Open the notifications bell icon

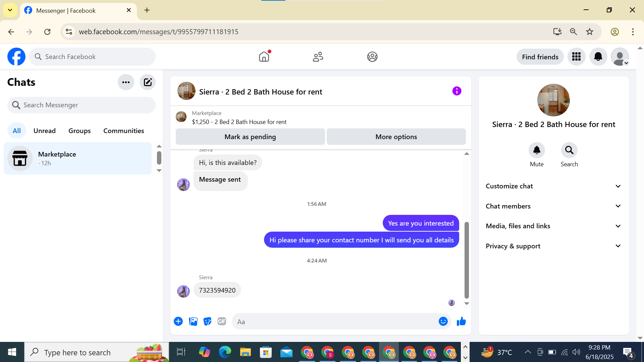(x=598, y=57)
